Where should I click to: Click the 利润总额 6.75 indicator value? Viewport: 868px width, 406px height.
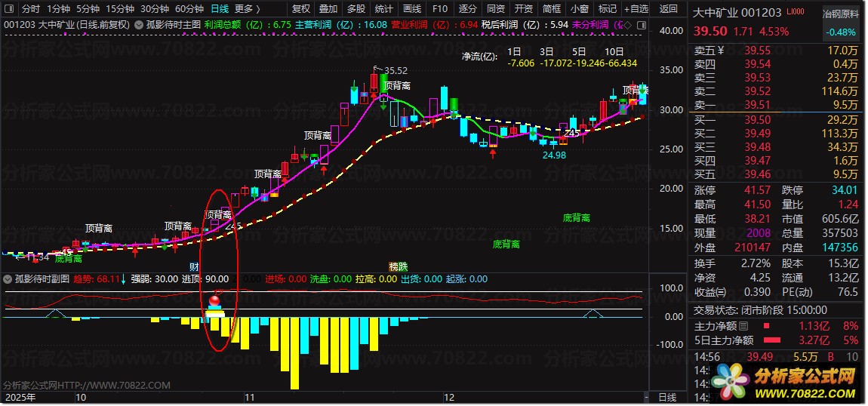pyautogui.click(x=282, y=25)
